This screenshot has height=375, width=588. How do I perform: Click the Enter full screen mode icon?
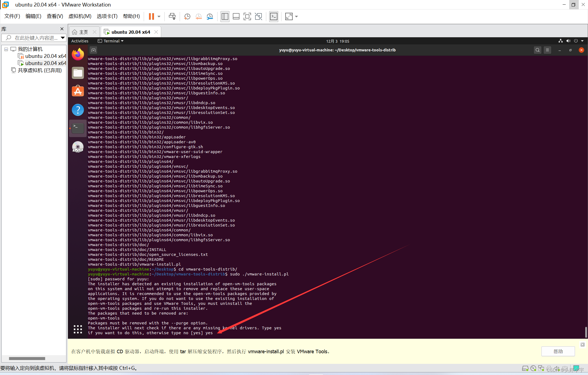pos(247,17)
